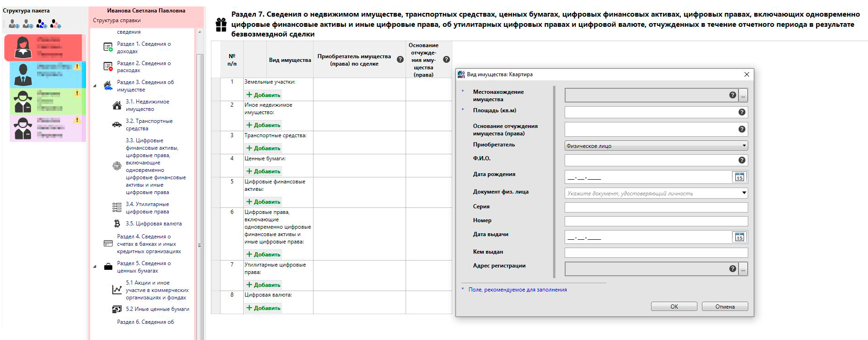Open 3.4. Утилитарные цифровые права
Screen dimensions: 868x340
[147, 208]
